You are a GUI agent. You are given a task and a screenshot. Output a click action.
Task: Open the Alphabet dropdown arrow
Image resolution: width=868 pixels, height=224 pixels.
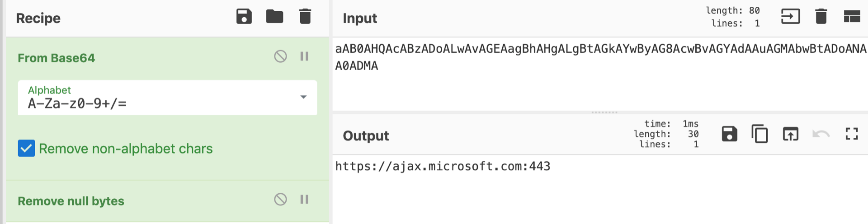303,97
